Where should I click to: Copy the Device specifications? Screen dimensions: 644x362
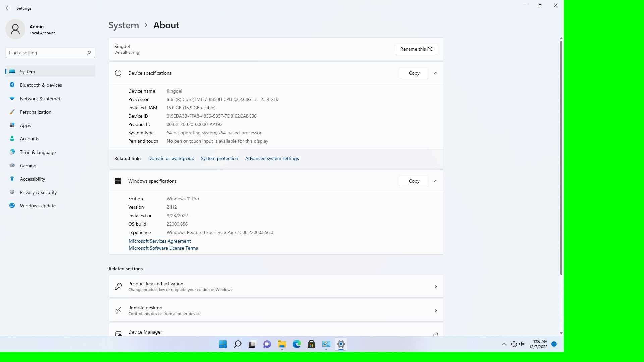coord(414,73)
